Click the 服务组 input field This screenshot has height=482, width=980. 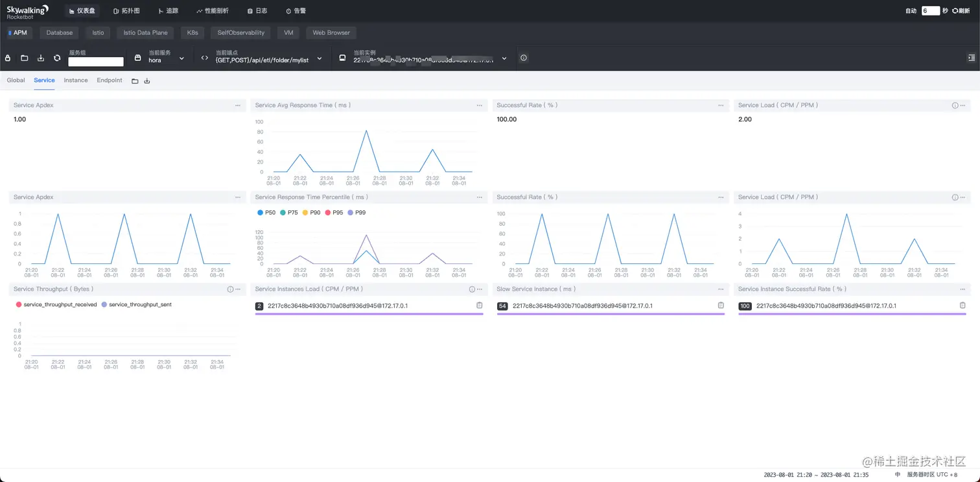tap(96, 62)
